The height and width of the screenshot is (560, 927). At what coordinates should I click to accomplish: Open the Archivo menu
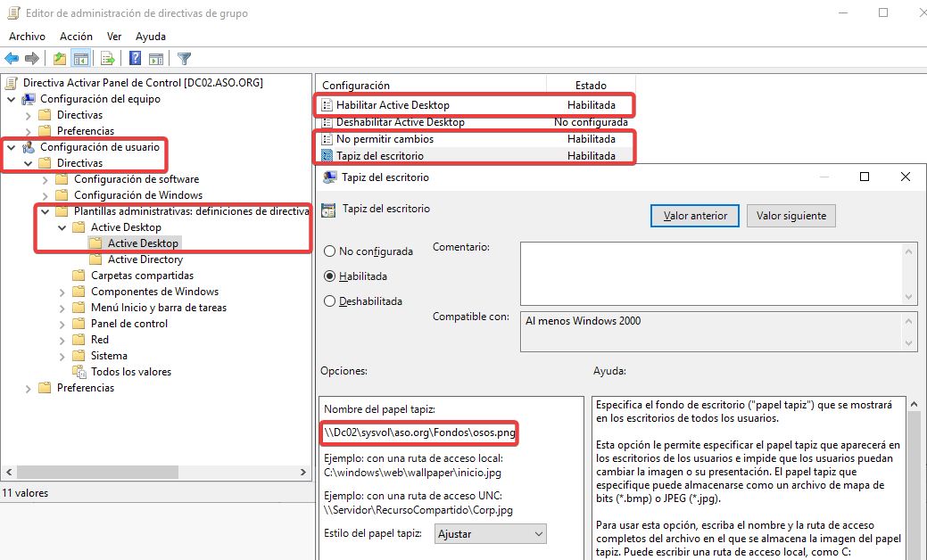27,37
